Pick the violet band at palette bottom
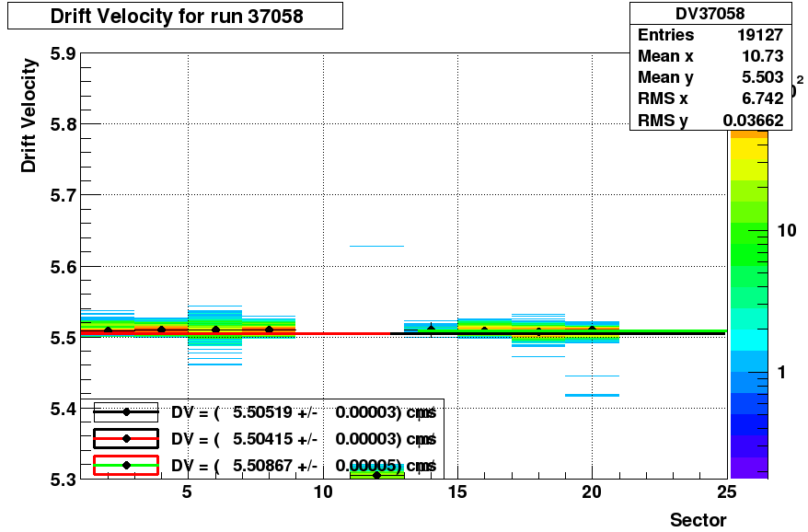 tap(749, 468)
